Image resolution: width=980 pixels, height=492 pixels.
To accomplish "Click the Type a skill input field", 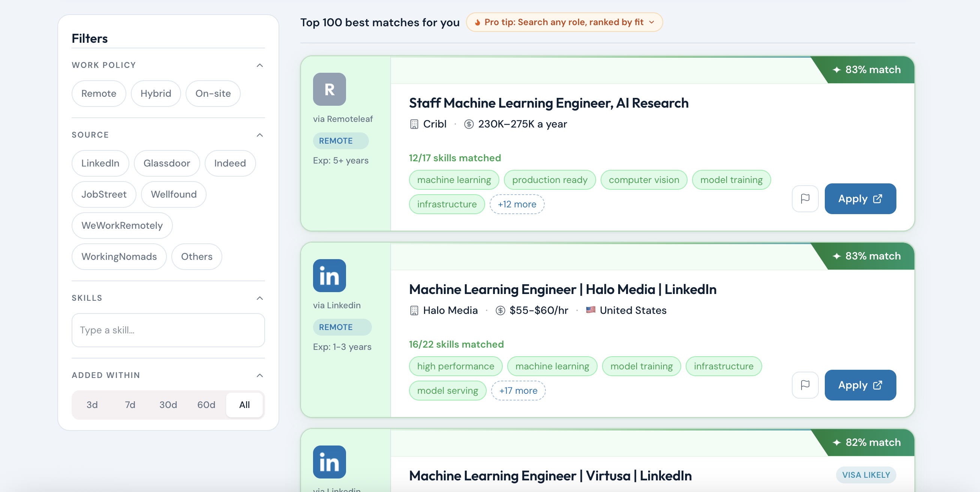I will [168, 330].
